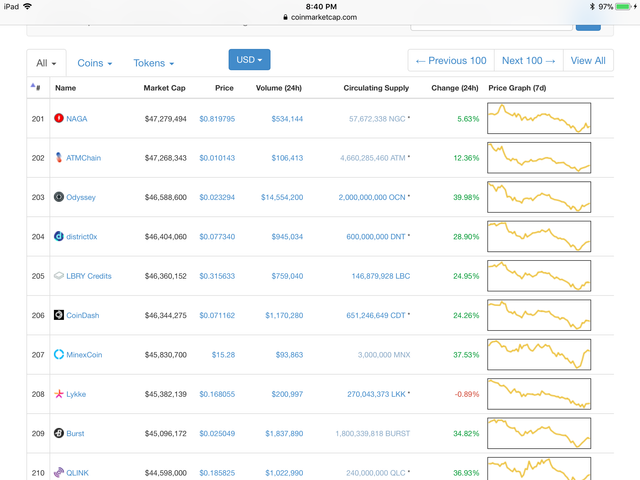Open the USD currency dropdown
Image resolution: width=640 pixels, height=480 pixels.
(249, 60)
